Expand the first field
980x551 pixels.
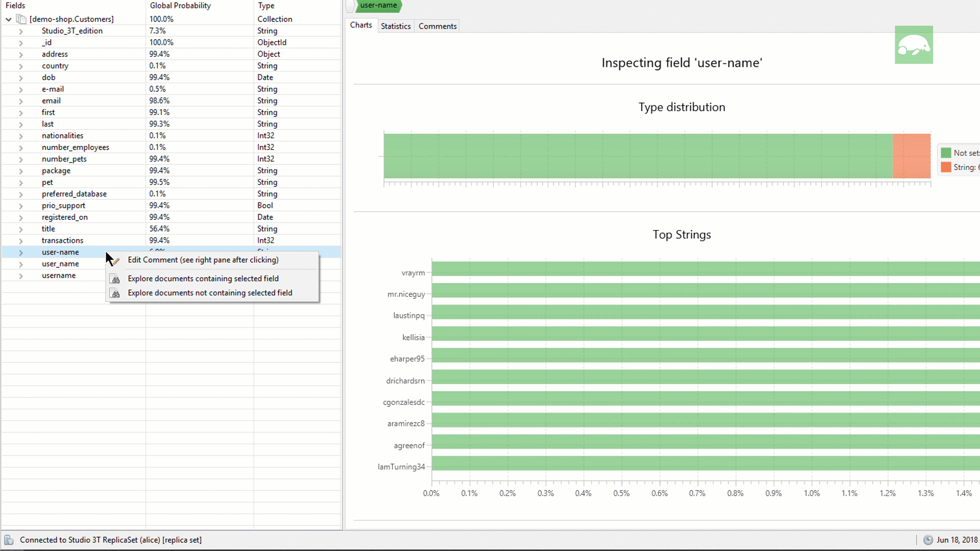click(x=21, y=113)
